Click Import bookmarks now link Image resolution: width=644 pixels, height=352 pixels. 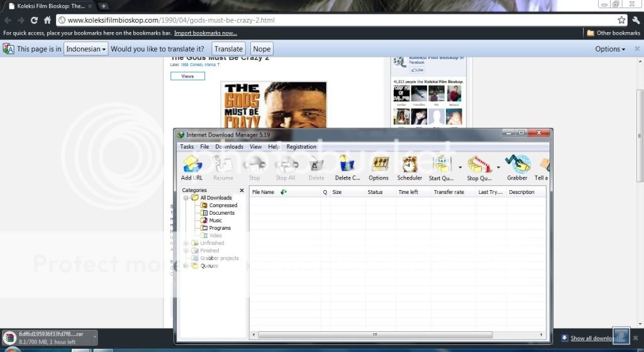pyautogui.click(x=206, y=33)
